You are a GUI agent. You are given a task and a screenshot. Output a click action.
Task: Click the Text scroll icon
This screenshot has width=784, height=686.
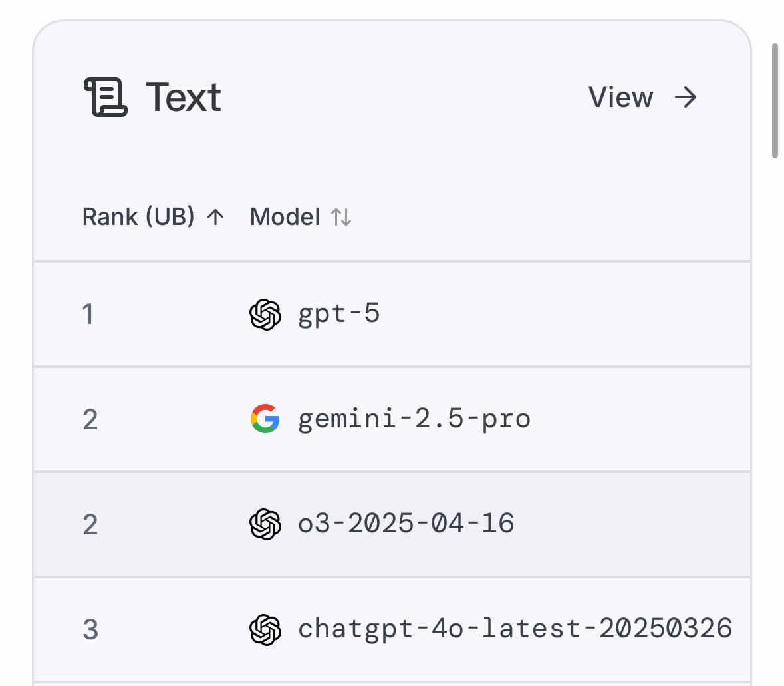[106, 97]
